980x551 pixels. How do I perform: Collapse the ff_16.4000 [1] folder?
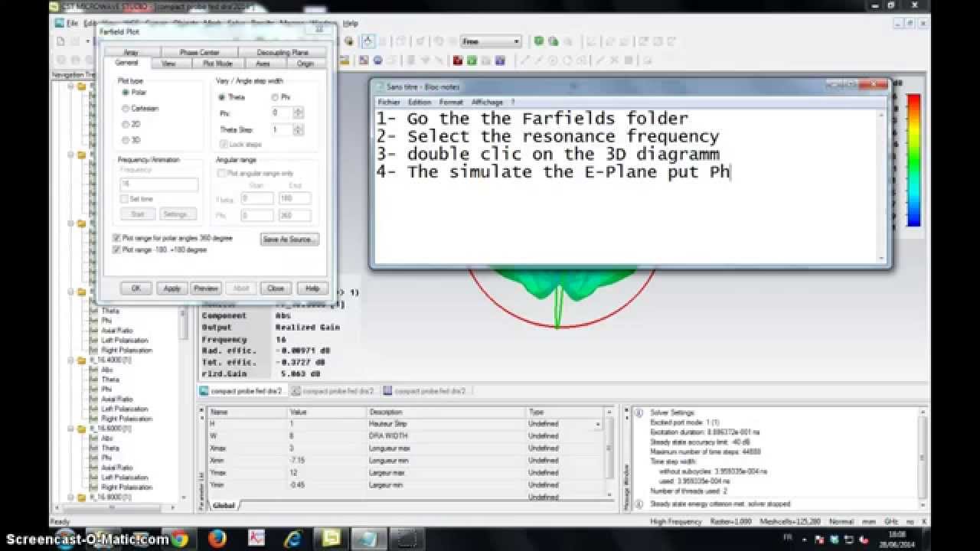tap(72, 360)
